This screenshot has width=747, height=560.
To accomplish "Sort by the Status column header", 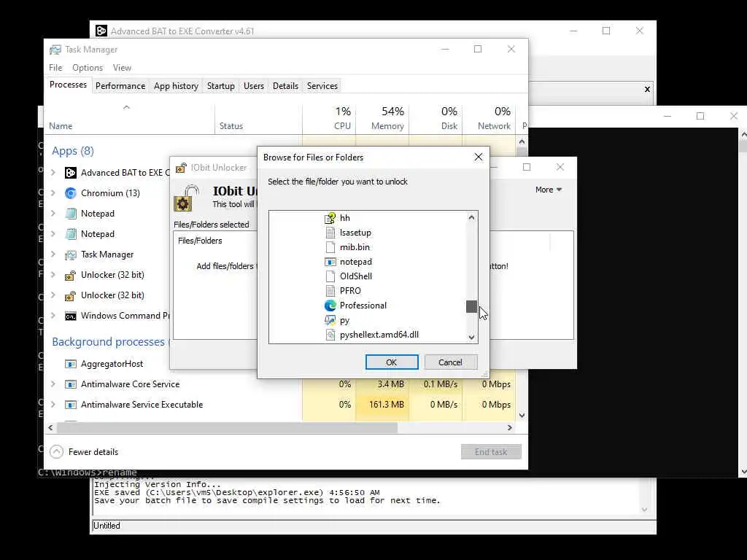I will [x=258, y=118].
